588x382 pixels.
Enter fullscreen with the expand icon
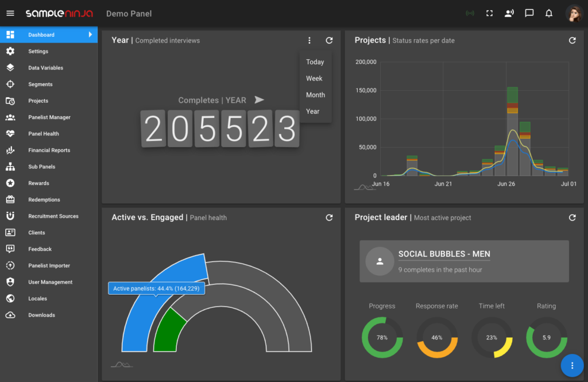tap(489, 13)
